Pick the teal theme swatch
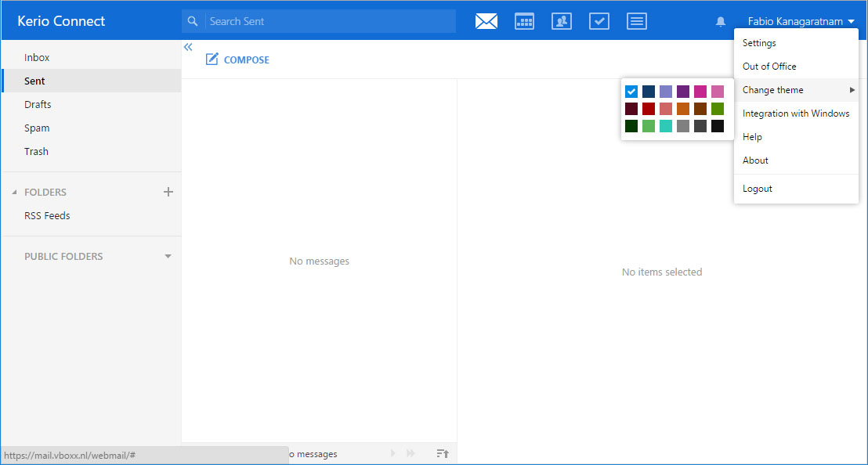 tap(666, 126)
